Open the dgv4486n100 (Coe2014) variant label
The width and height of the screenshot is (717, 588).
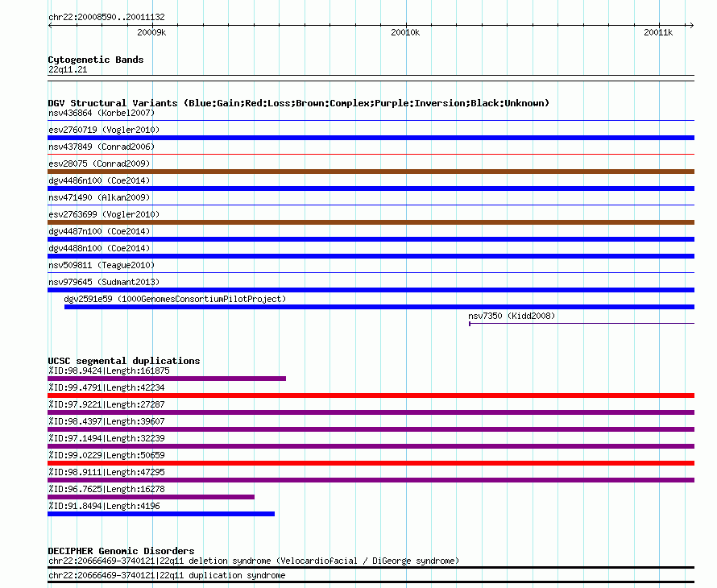tap(99, 180)
